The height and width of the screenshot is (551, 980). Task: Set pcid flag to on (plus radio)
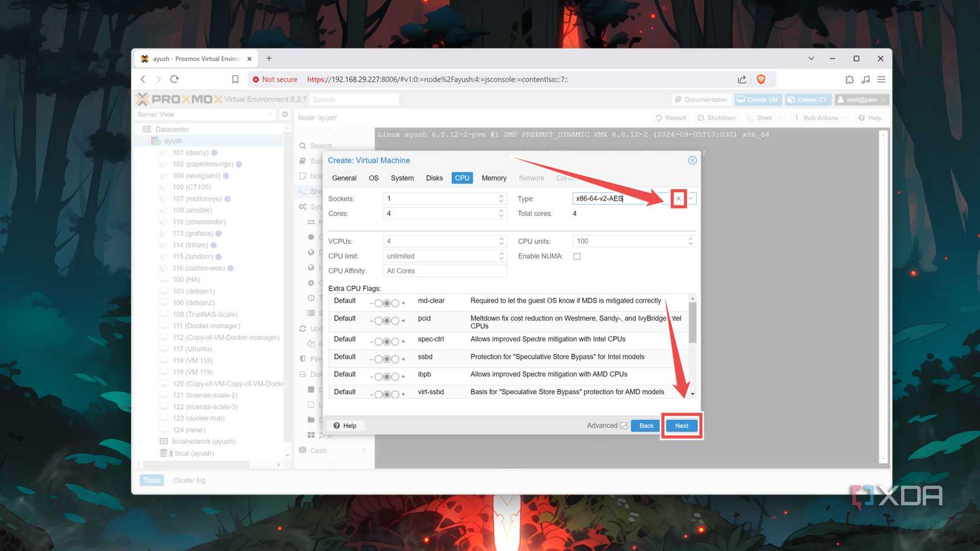click(x=395, y=321)
